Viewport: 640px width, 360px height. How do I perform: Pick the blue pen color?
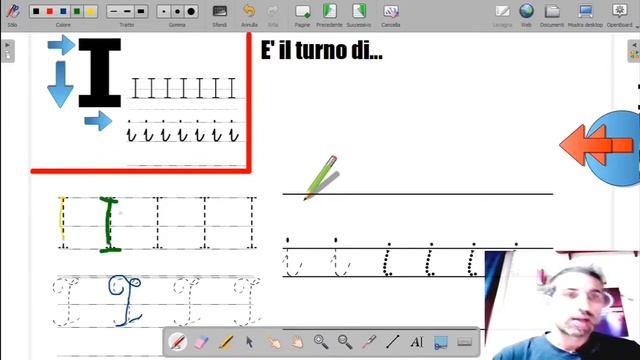click(63, 11)
